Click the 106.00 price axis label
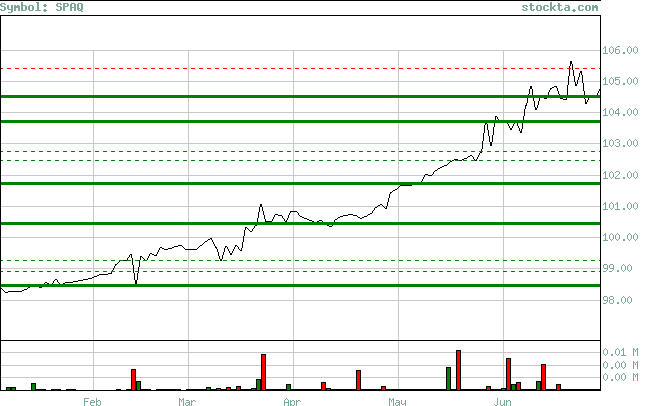 [x=620, y=51]
